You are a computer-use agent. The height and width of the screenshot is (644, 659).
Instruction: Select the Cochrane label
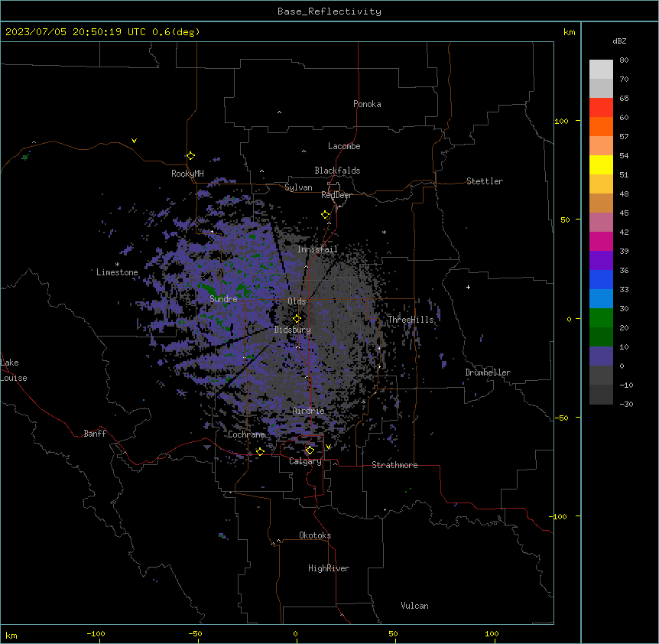click(x=246, y=434)
